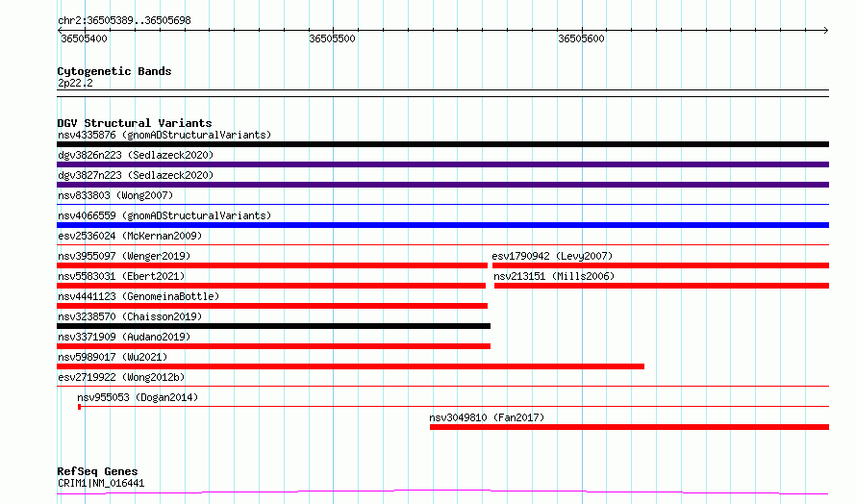The height and width of the screenshot is (504, 856).
Task: Click the red esv1790942 variant bar
Action: (x=661, y=265)
